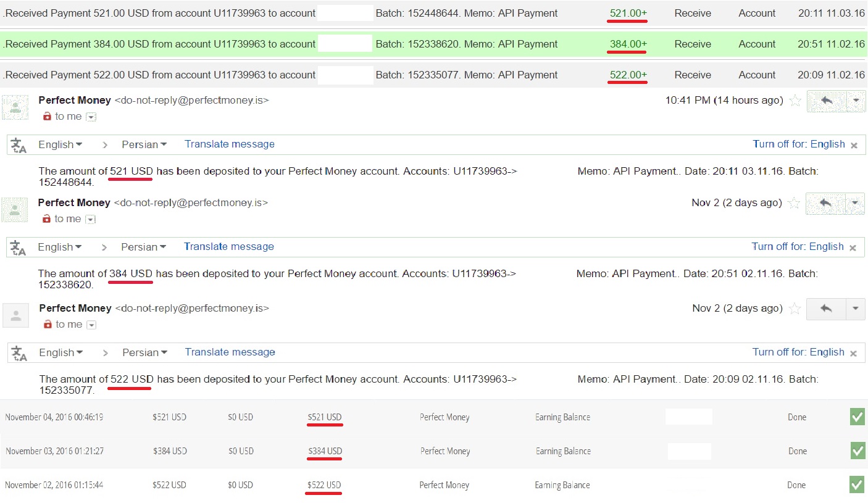
Task: Open Persian language dropdown in 522 USD email
Action: 144,352
